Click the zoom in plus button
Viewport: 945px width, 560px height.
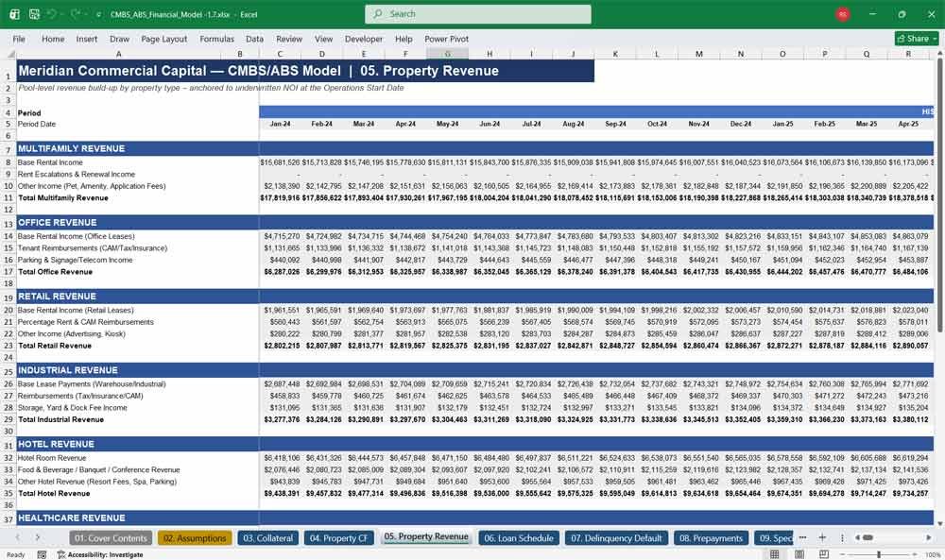pos(916,554)
